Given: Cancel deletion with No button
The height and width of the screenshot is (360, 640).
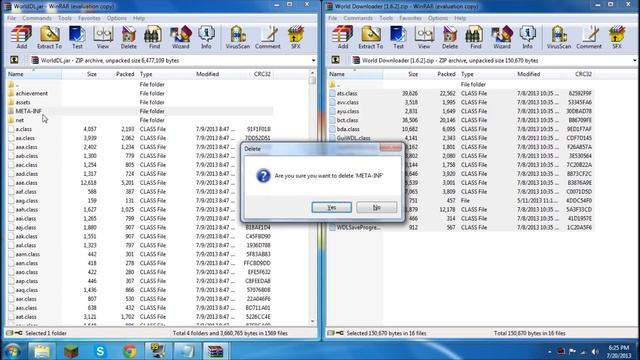Looking at the screenshot, I should [376, 207].
